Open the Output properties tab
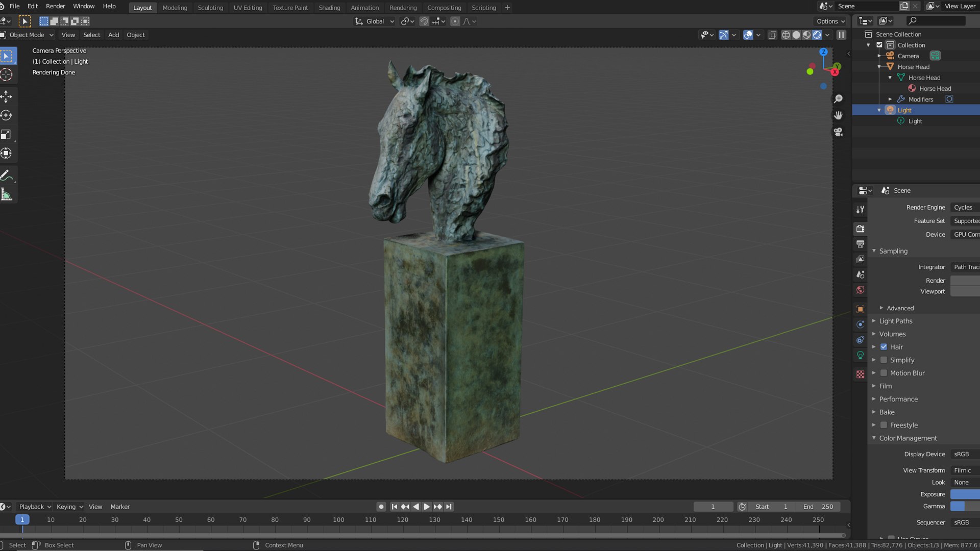Viewport: 980px width, 551px height. 861,244
